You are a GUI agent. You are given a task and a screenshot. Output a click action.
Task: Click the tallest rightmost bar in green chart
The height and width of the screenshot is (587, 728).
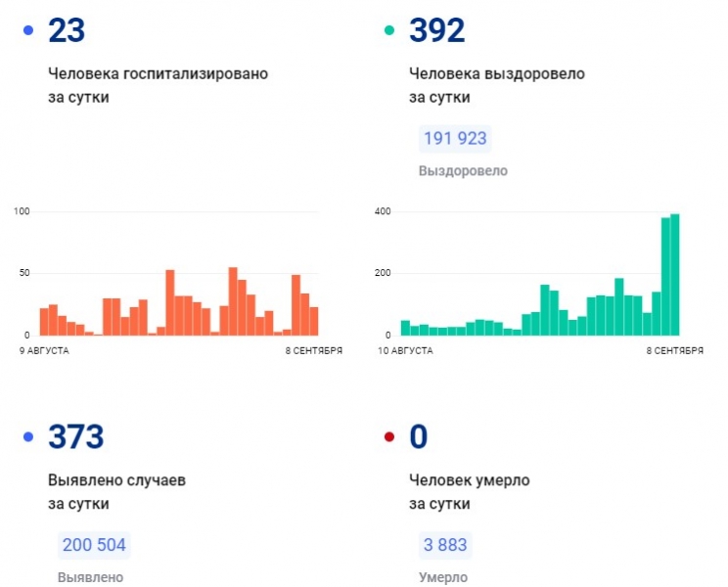coord(675,275)
